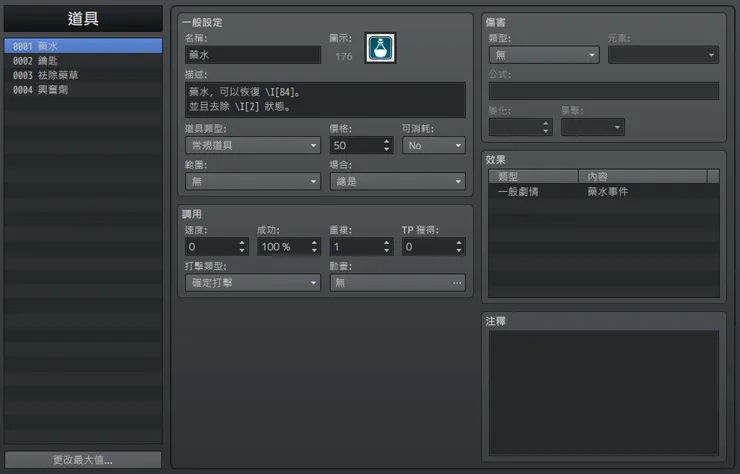Open the 道具類型 dropdown
The image size is (740, 474).
(253, 145)
